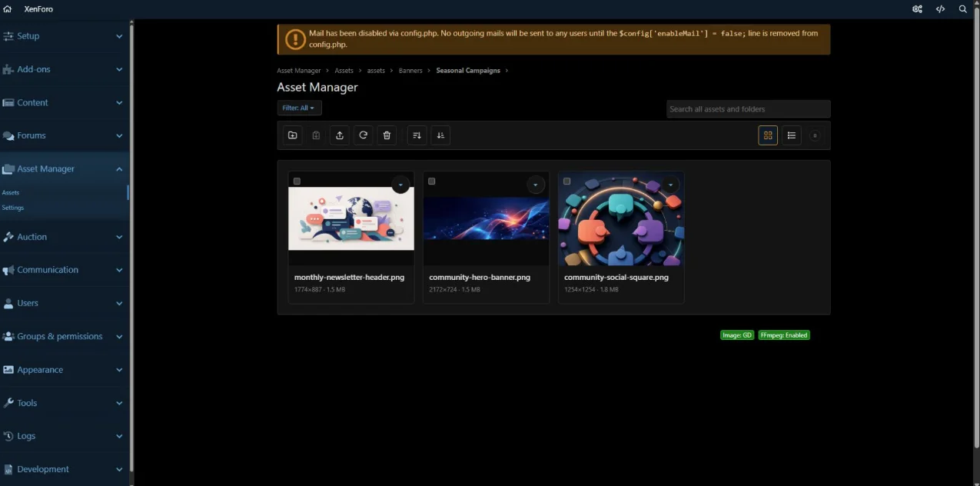Open the admin settings cogs icon
The width and height of the screenshot is (980, 486).
[x=917, y=9]
